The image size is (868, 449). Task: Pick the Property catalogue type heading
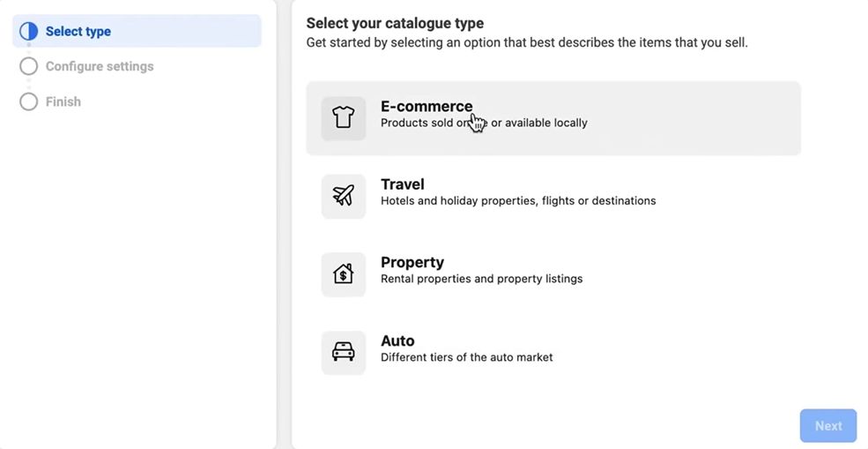[x=412, y=262]
